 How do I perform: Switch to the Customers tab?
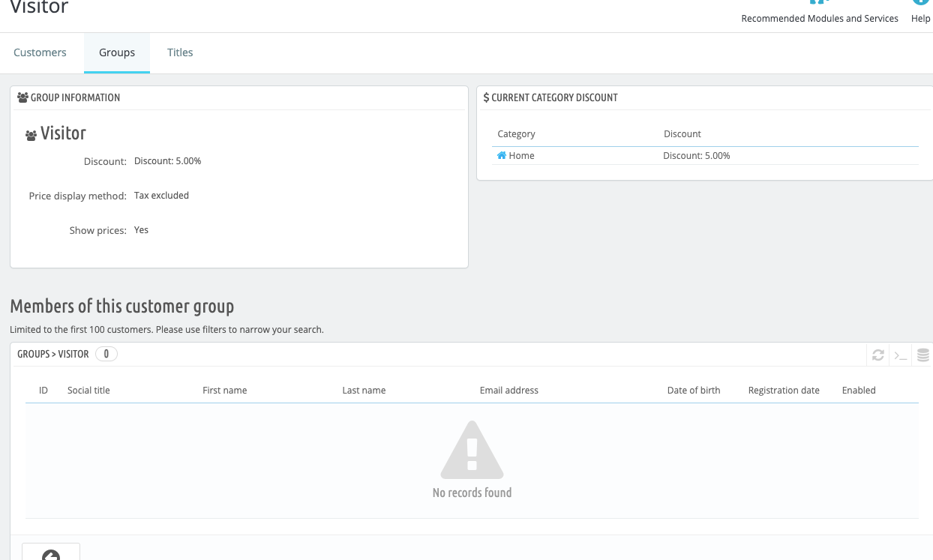point(40,52)
